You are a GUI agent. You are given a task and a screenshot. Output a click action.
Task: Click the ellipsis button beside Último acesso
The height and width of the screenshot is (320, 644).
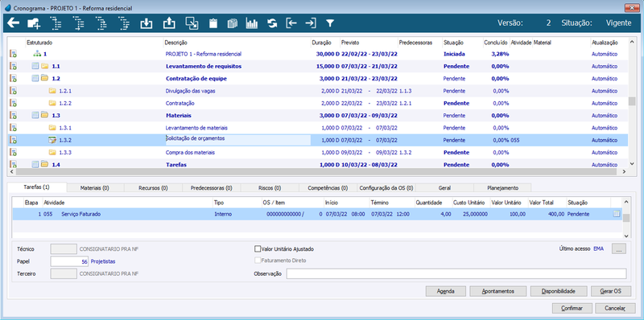point(619,248)
